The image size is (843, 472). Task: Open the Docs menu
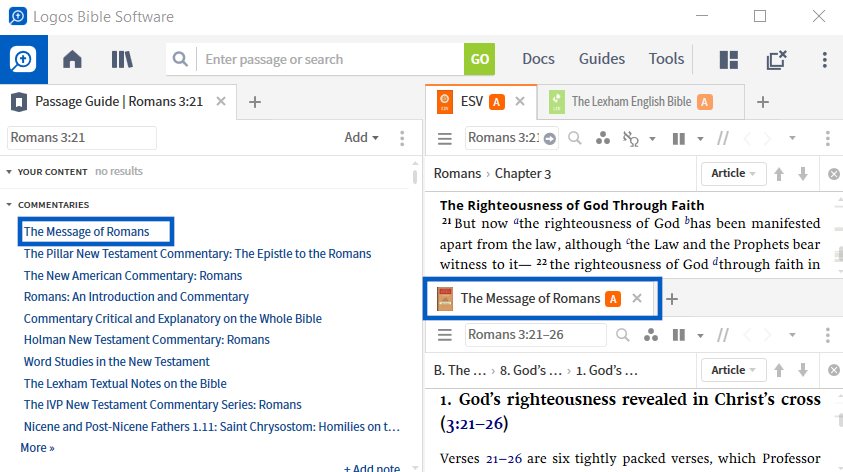pos(538,59)
